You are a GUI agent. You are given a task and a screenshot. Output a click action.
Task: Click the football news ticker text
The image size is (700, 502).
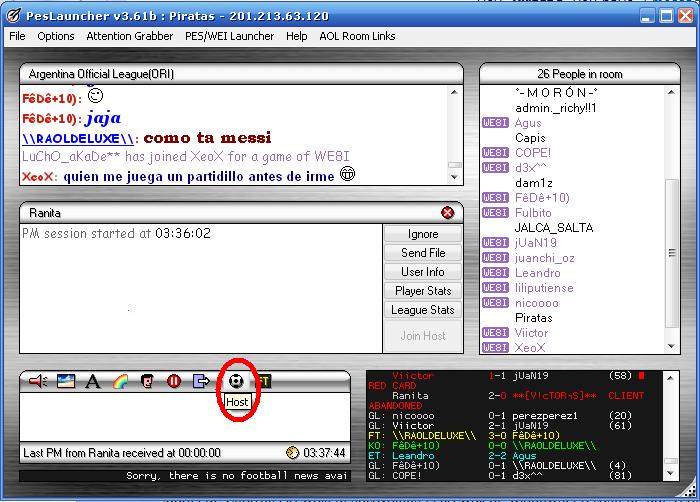coord(237,476)
